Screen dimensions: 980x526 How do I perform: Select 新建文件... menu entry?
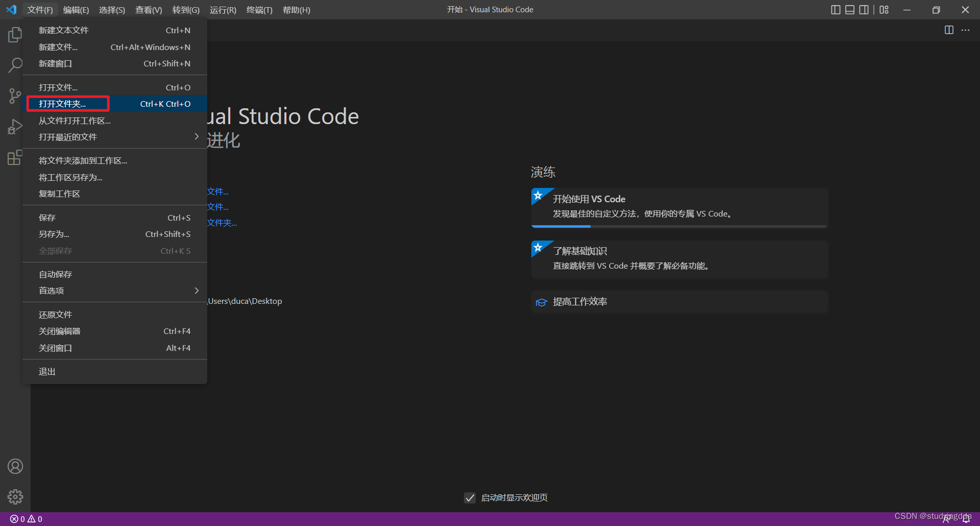coord(115,47)
